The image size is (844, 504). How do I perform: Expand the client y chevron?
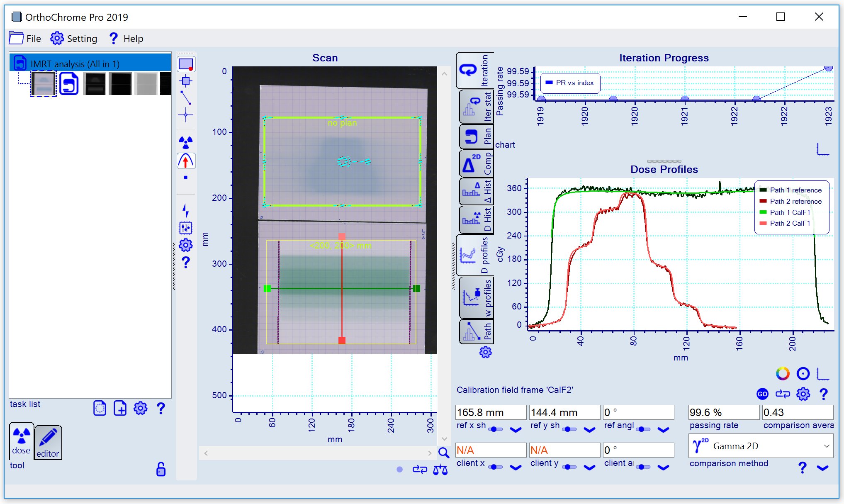[x=589, y=467]
